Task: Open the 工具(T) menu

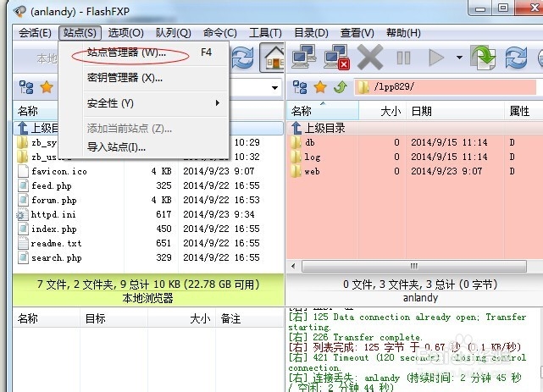Action: click(265, 33)
